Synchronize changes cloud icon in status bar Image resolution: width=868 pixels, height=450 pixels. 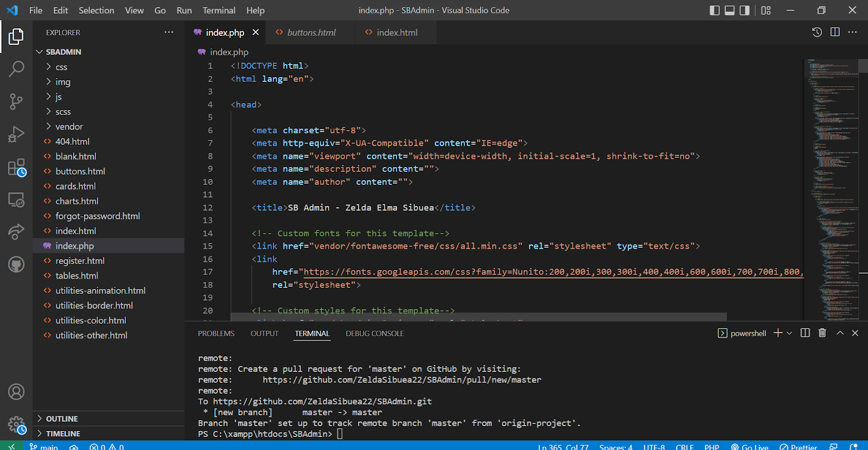tap(74, 446)
